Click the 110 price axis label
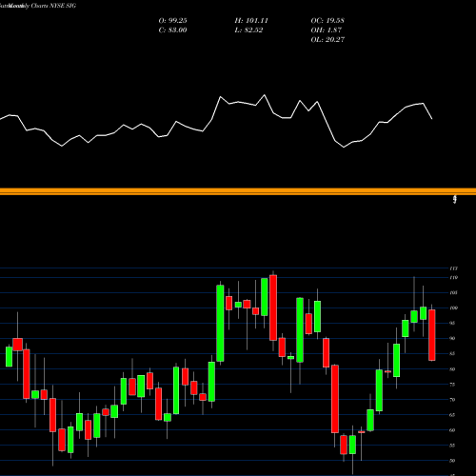This screenshot has height=476, width=476. point(454,278)
